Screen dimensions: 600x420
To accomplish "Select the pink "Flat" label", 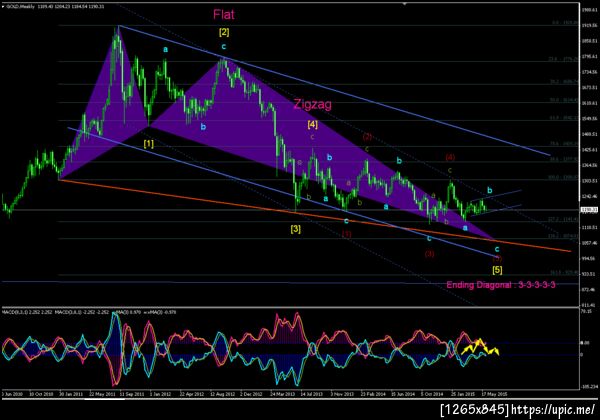I will pos(224,15).
